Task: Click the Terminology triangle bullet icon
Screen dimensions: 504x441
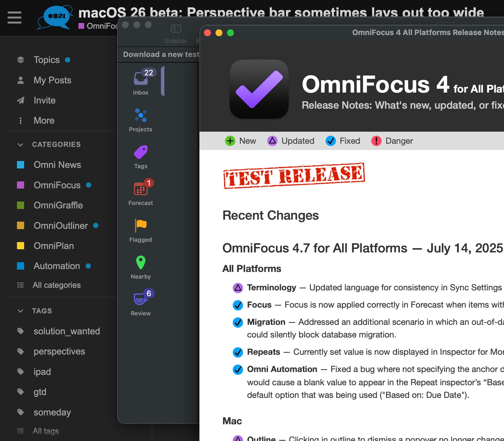Action: tap(238, 288)
